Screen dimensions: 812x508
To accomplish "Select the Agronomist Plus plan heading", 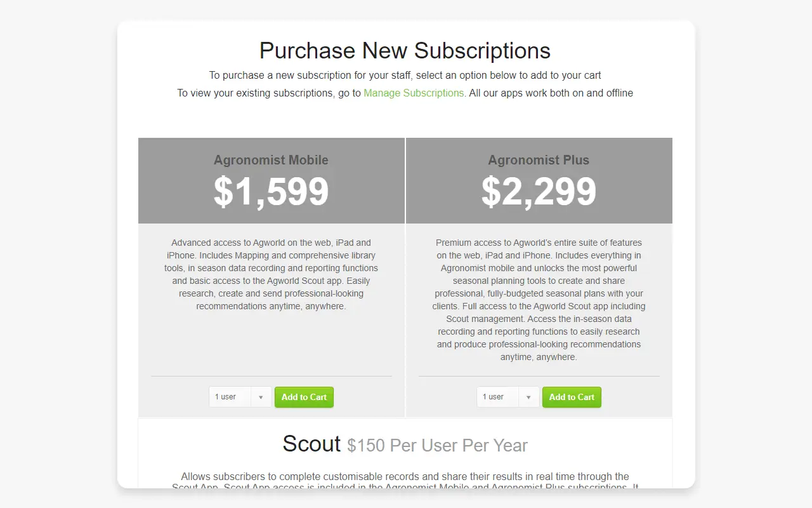I will coord(539,160).
